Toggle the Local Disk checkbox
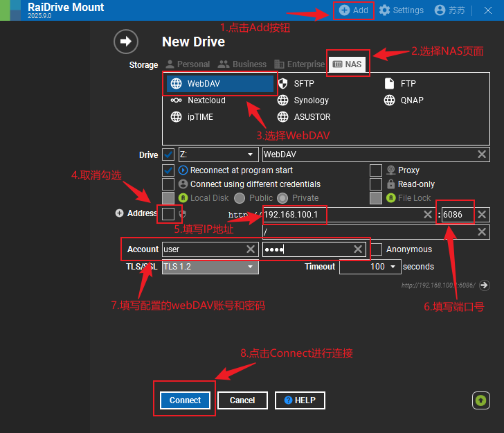 (x=168, y=198)
